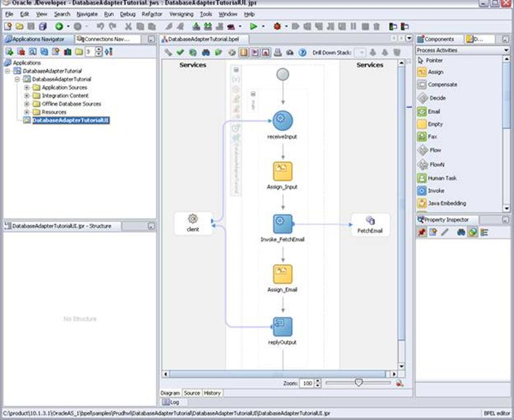
Task: Pick the Fax activity in palette
Action: pos(427,136)
